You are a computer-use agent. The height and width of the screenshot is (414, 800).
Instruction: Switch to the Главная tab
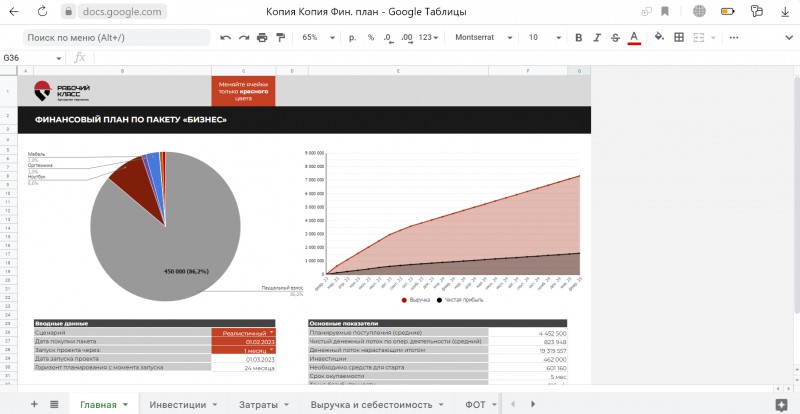104,404
